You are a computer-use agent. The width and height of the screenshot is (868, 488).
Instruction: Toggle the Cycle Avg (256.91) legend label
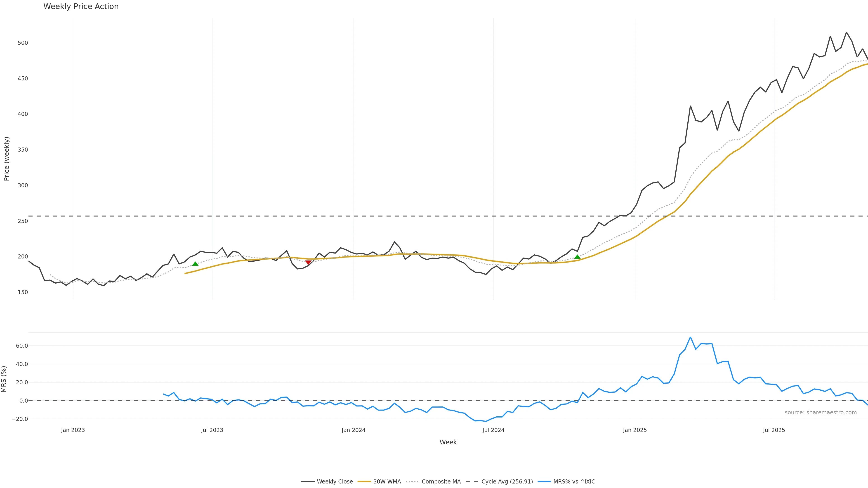tap(507, 482)
